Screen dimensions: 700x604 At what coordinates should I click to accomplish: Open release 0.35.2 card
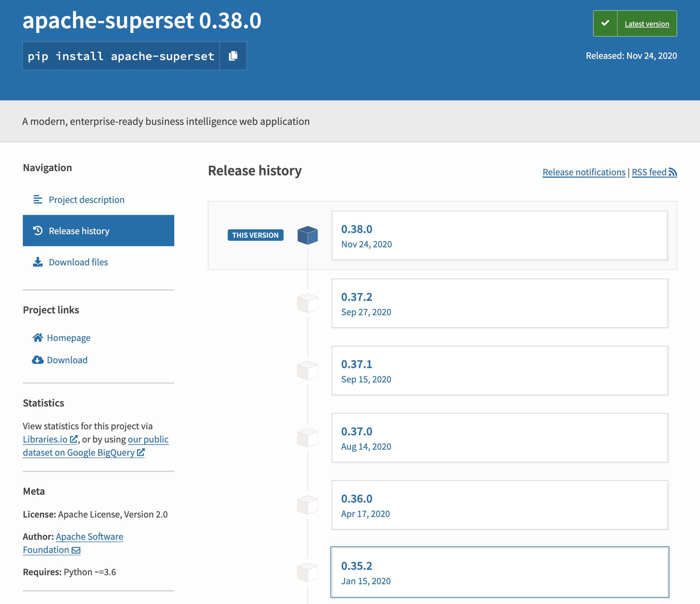[x=499, y=572]
